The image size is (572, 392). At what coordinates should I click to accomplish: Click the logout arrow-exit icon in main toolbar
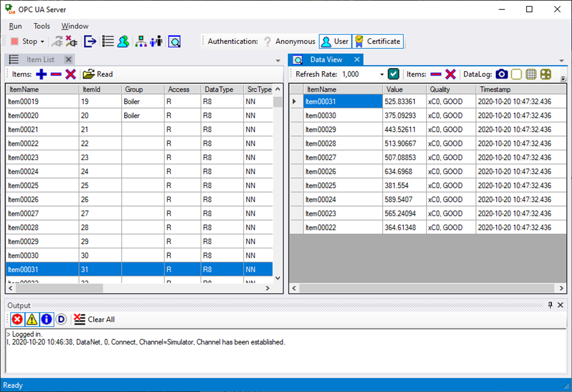pos(90,41)
